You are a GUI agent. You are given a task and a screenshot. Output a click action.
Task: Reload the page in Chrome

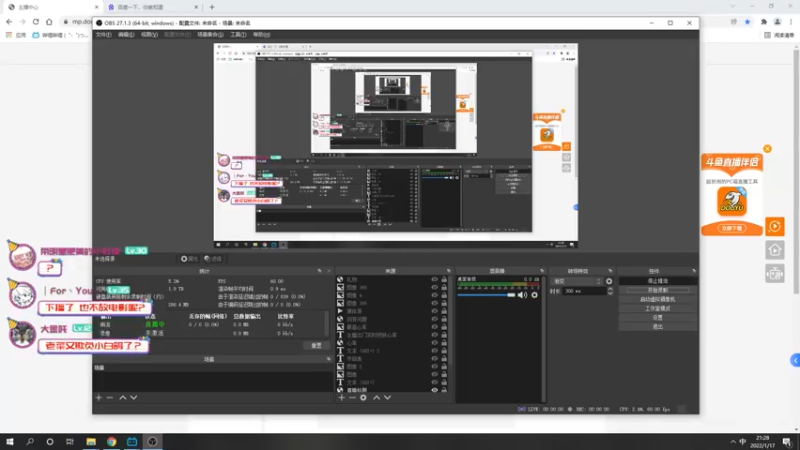tap(36, 22)
